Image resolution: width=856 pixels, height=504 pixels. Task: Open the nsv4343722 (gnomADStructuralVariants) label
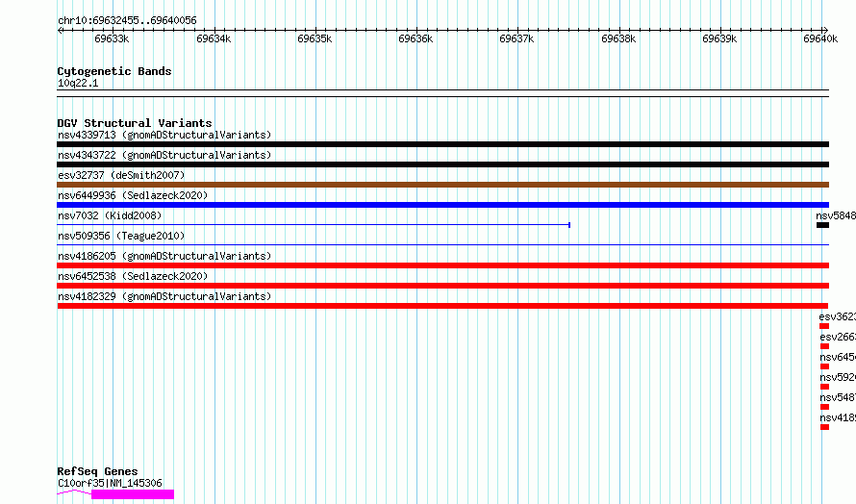coord(164,155)
